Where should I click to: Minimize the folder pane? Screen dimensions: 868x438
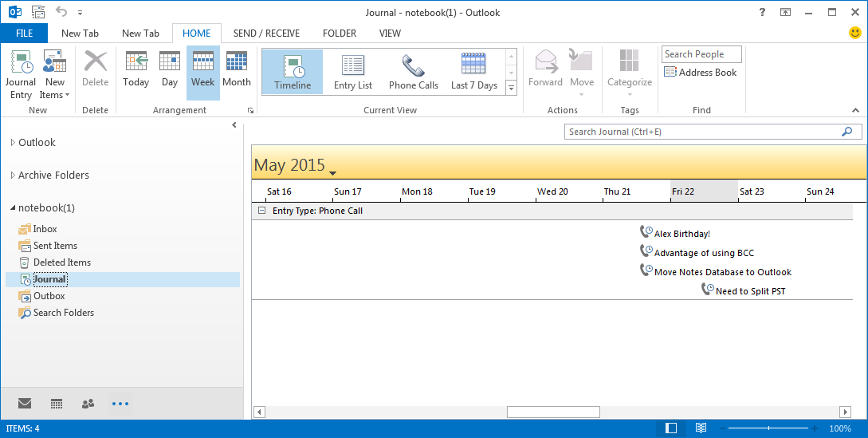pos(234,125)
